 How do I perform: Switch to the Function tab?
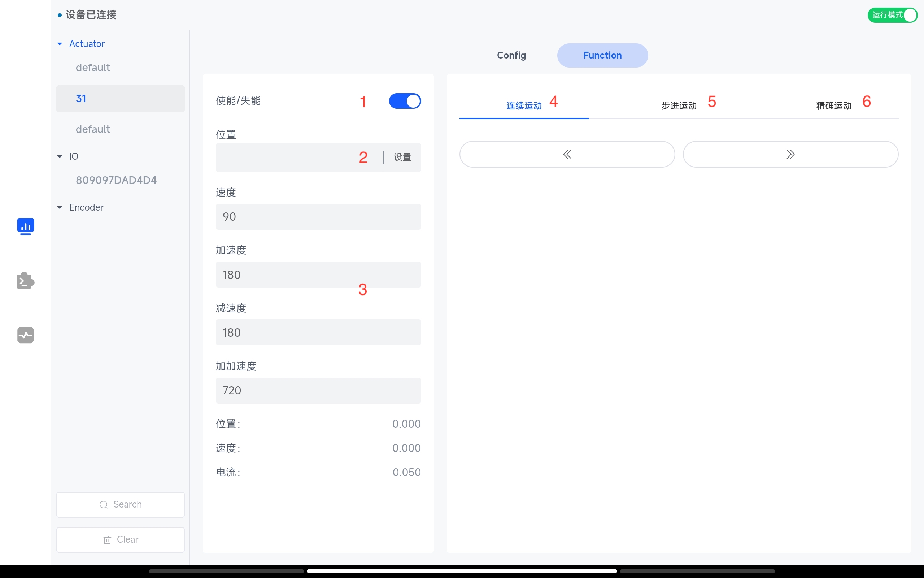click(602, 55)
